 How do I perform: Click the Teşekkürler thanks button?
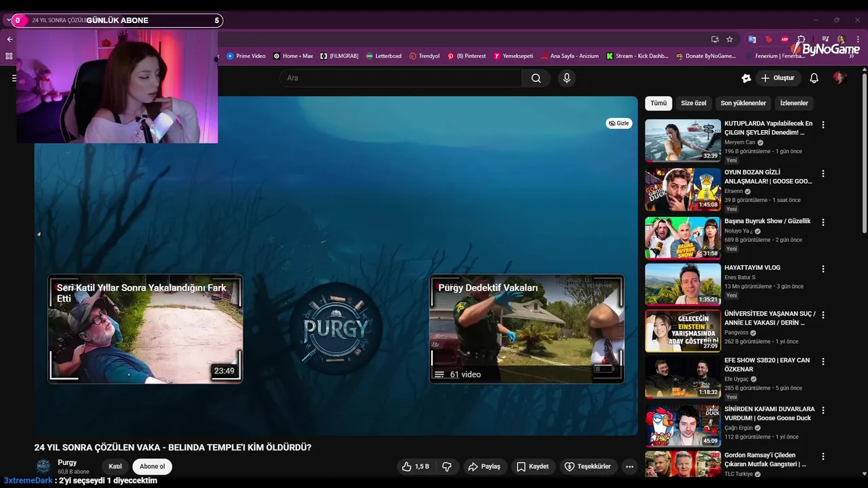pyautogui.click(x=588, y=466)
